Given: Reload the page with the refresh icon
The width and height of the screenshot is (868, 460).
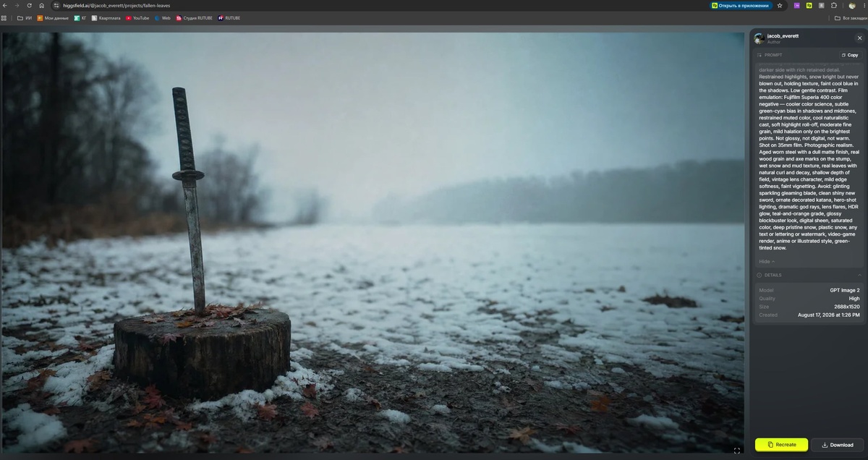Looking at the screenshot, I should point(30,5).
